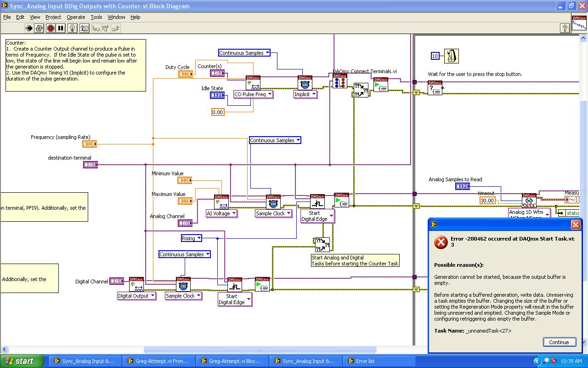Select DAQmx Timing node above Implicit
The height and width of the screenshot is (368, 588).
pos(305,83)
